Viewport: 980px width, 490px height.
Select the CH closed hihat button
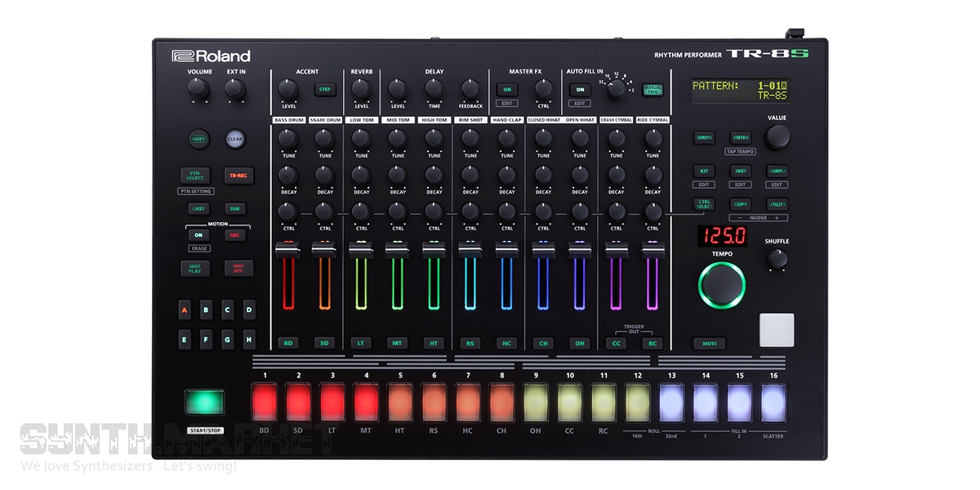tap(543, 344)
